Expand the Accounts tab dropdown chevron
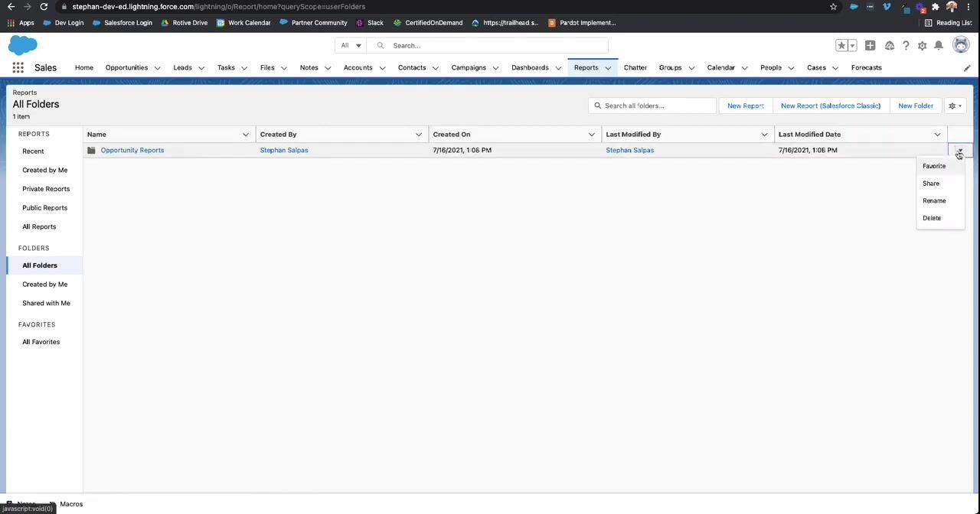 point(382,68)
